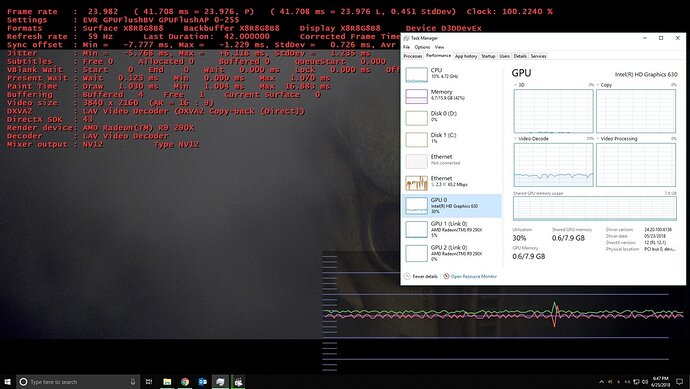Launch Google Chrome from the taskbar

pyautogui.click(x=185, y=382)
